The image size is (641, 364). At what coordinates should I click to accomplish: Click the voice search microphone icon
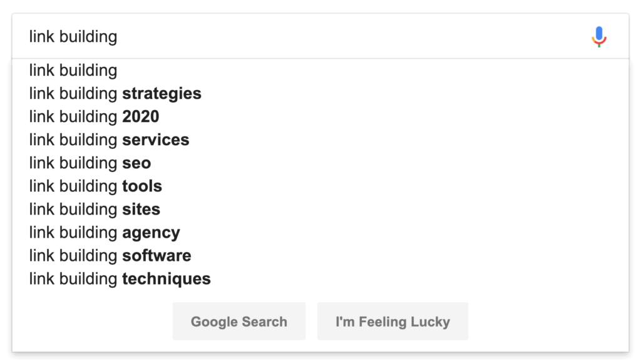point(599,37)
